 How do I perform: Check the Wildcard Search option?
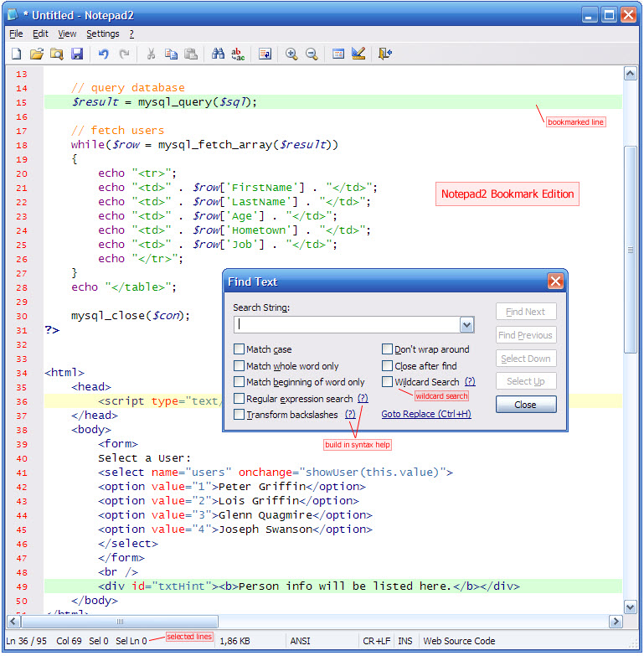pyautogui.click(x=388, y=382)
